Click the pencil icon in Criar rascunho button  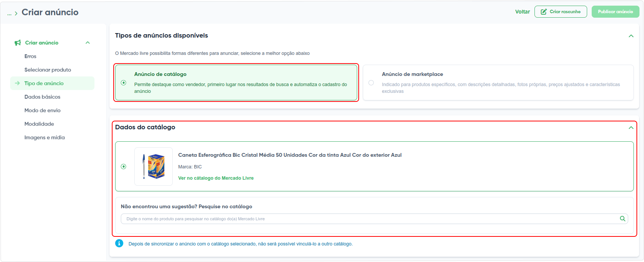[x=544, y=12]
